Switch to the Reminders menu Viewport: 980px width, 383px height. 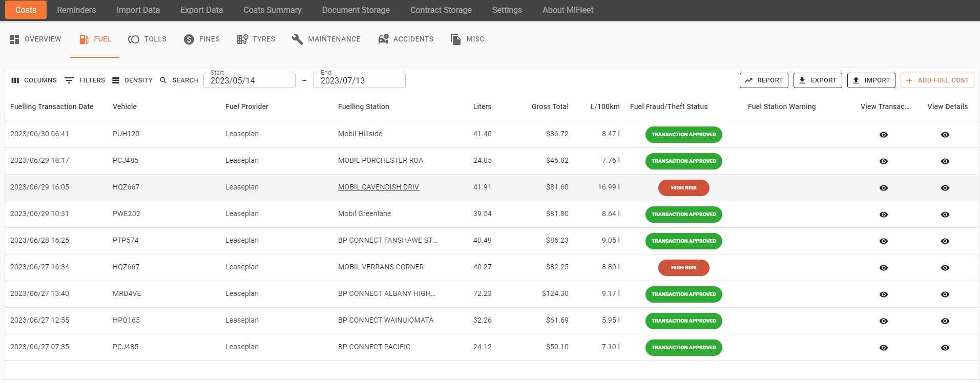click(x=76, y=10)
